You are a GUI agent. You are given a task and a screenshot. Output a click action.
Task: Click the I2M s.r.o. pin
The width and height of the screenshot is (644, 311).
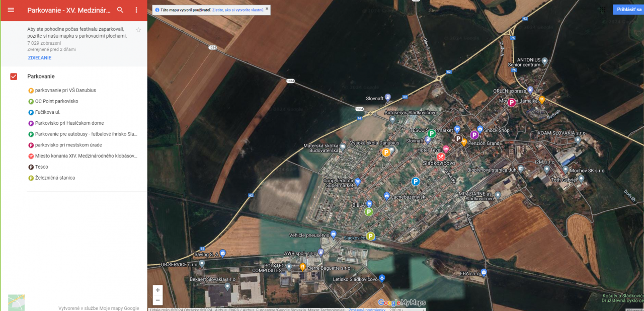click(547, 169)
